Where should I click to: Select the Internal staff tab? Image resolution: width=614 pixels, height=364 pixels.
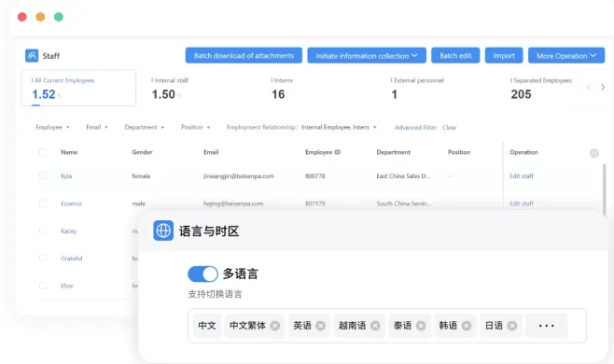tap(171, 88)
